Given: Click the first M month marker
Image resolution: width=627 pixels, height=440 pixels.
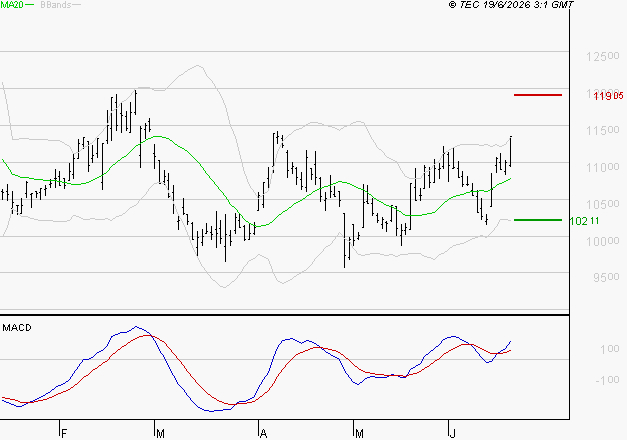Looking at the screenshot, I should (160, 434).
